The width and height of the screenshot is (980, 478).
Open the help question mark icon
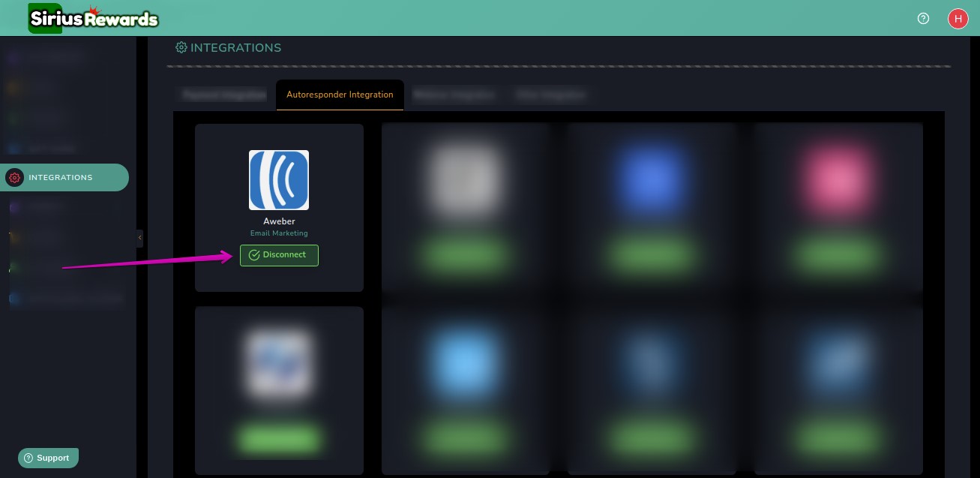pyautogui.click(x=923, y=19)
